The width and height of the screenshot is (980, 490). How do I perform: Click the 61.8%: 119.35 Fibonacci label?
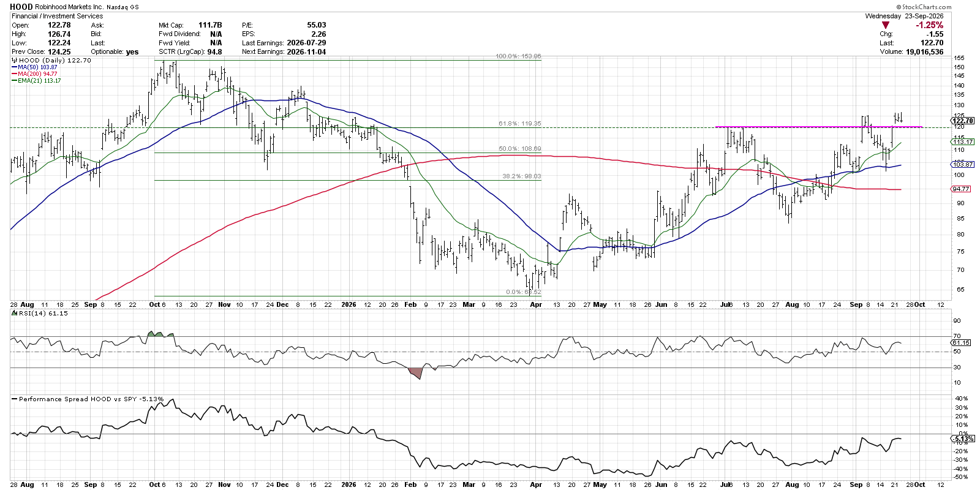coord(520,124)
